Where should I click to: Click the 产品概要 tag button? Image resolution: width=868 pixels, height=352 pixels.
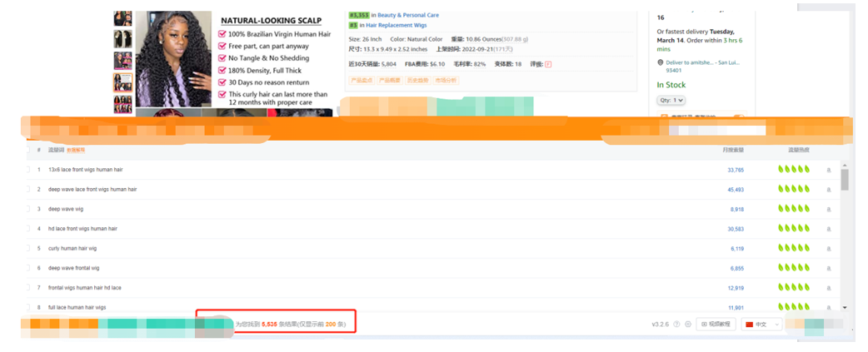(390, 81)
